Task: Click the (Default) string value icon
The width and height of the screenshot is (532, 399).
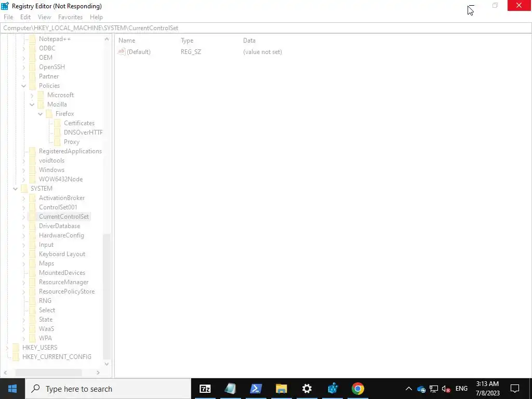Action: (x=122, y=51)
